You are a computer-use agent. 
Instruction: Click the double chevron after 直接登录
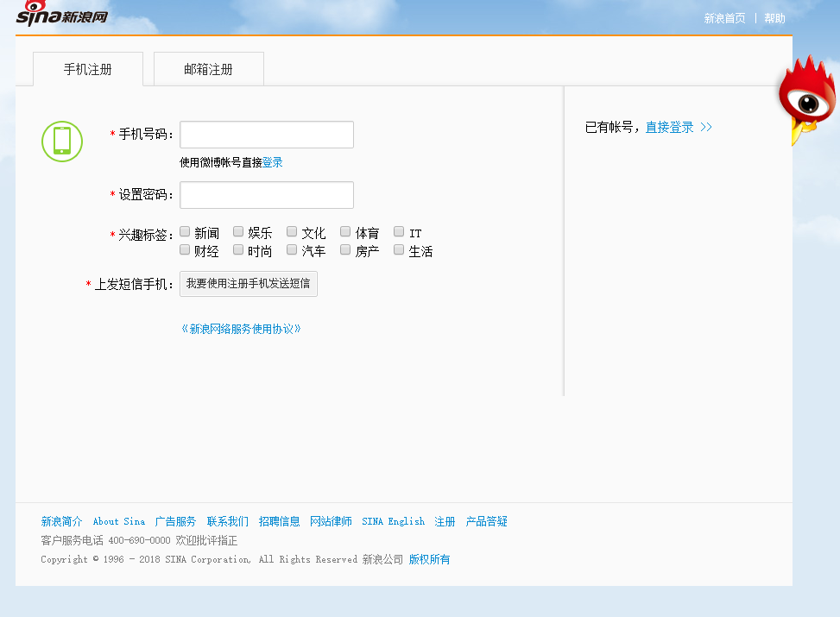pos(706,127)
